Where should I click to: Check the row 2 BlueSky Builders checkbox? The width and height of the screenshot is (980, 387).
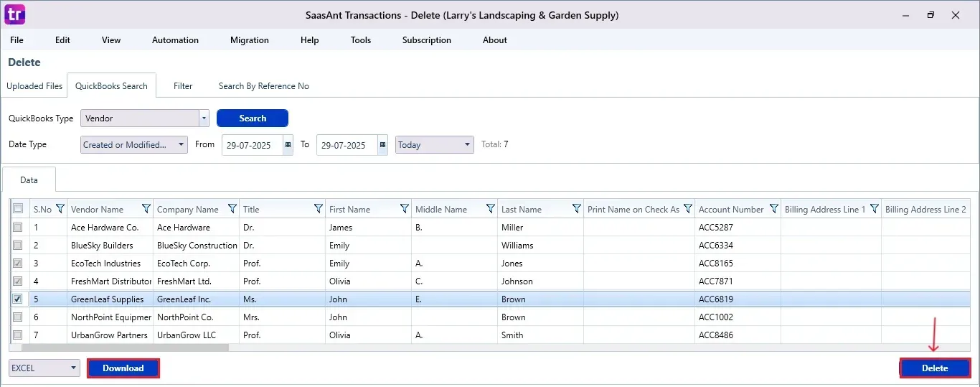(x=18, y=245)
